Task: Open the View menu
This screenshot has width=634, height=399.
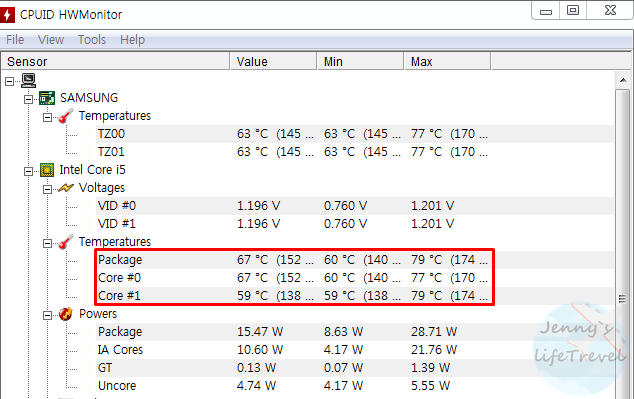Action: [x=51, y=40]
